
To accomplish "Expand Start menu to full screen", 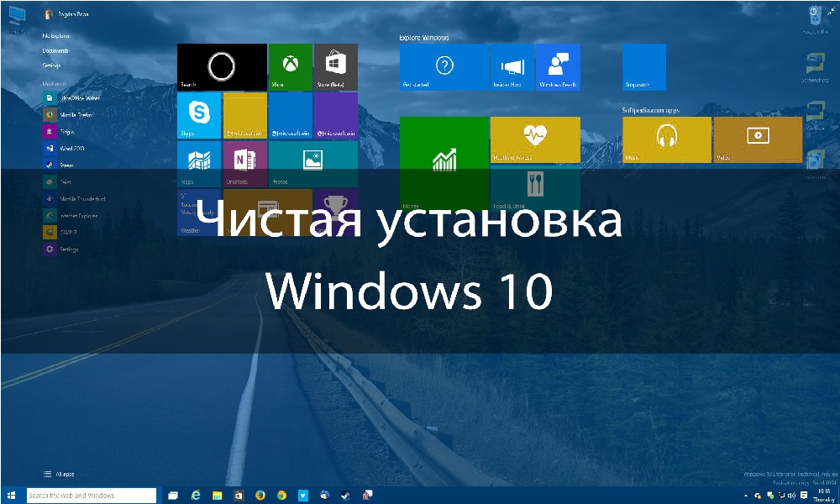I will click(x=831, y=11).
